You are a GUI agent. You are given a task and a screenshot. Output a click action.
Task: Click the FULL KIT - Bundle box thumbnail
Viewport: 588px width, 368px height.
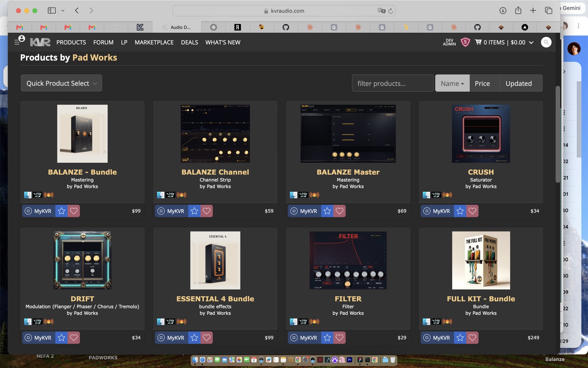[x=481, y=260]
